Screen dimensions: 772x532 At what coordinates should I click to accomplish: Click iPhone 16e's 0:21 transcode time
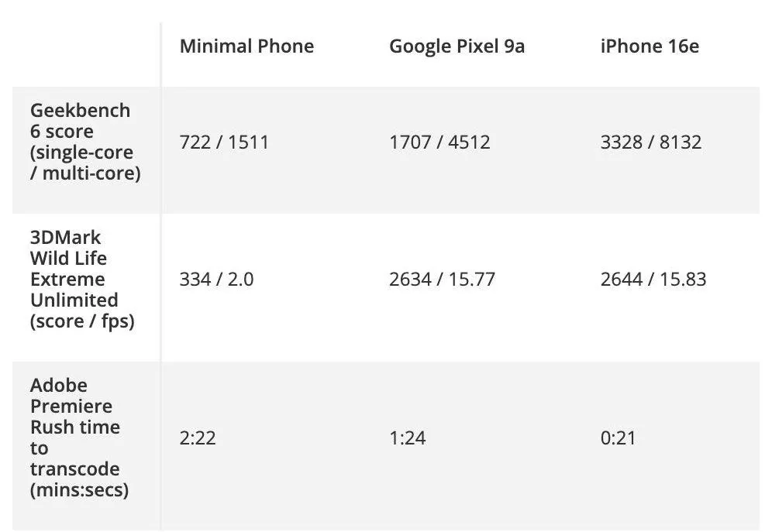click(618, 438)
